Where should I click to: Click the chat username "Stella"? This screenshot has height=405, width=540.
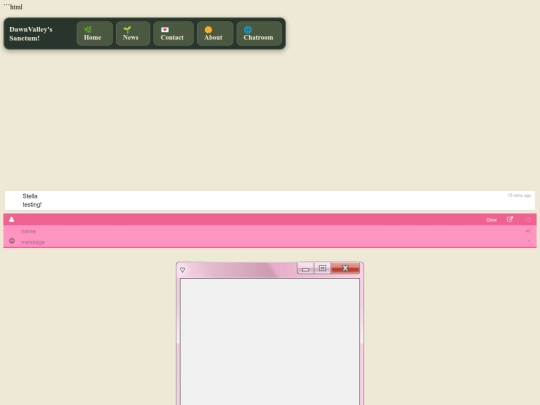[30, 196]
